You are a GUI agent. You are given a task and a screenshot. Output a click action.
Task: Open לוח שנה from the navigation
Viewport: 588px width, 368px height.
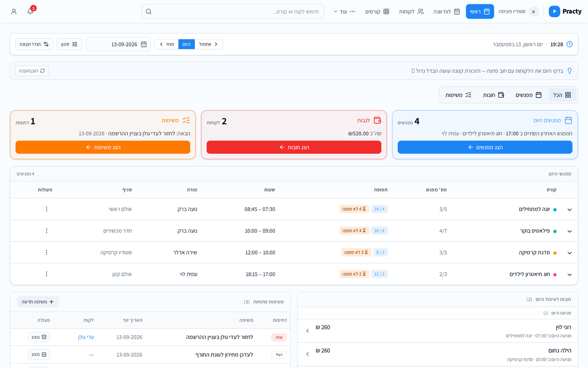pos(446,11)
